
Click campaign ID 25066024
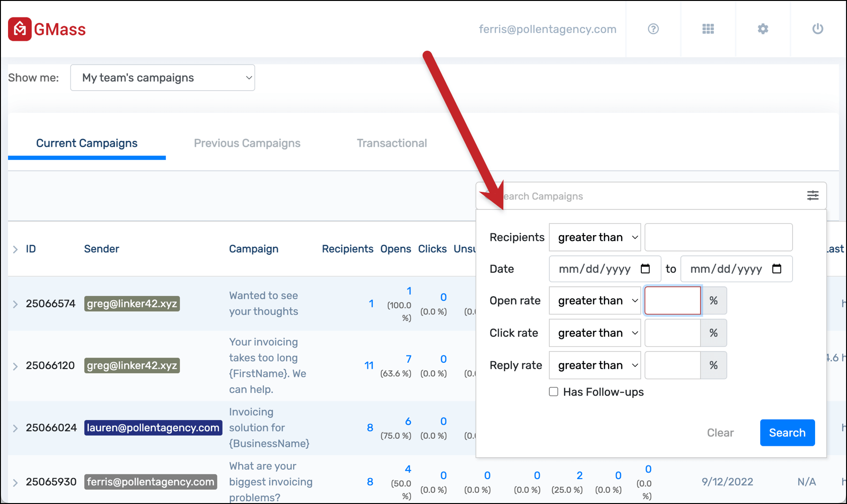(51, 428)
